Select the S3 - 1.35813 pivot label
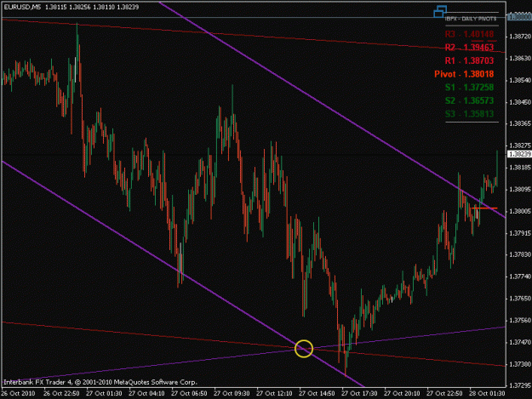This screenshot has width=532, height=399. pyautogui.click(x=469, y=114)
